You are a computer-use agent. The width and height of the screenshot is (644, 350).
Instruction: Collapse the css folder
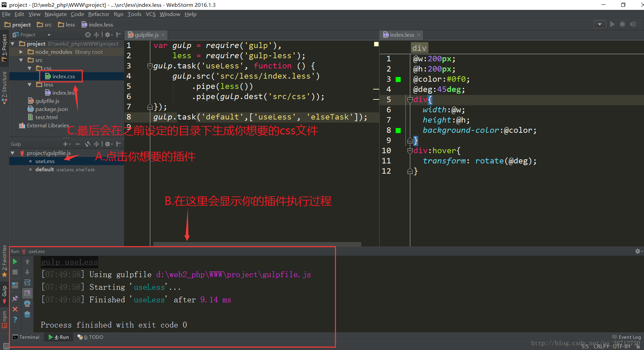pyautogui.click(x=30, y=68)
